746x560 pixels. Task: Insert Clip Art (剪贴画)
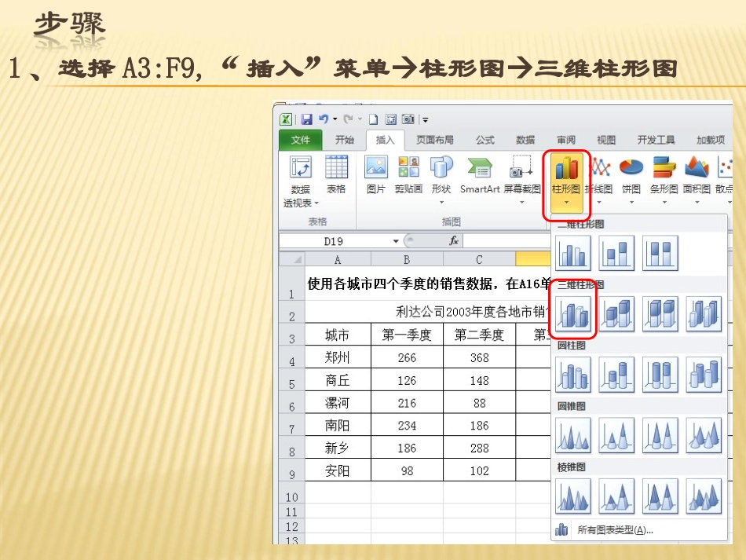point(408,174)
